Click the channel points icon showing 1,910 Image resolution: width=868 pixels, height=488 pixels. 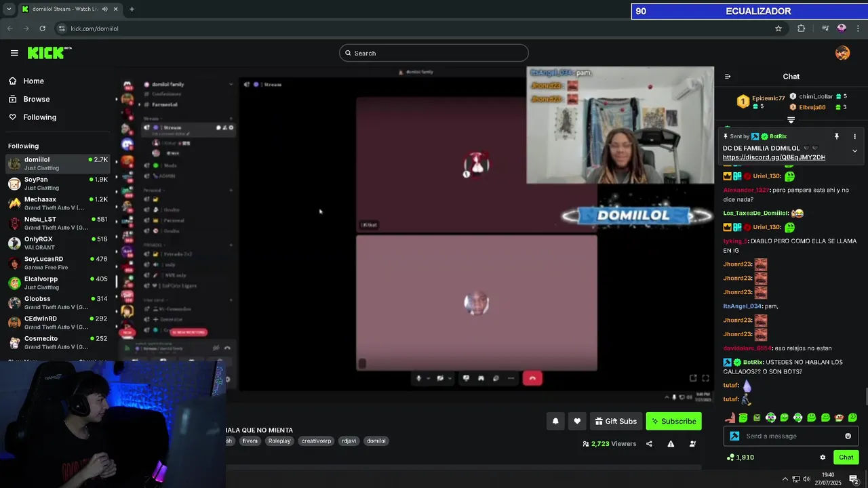tap(730, 457)
